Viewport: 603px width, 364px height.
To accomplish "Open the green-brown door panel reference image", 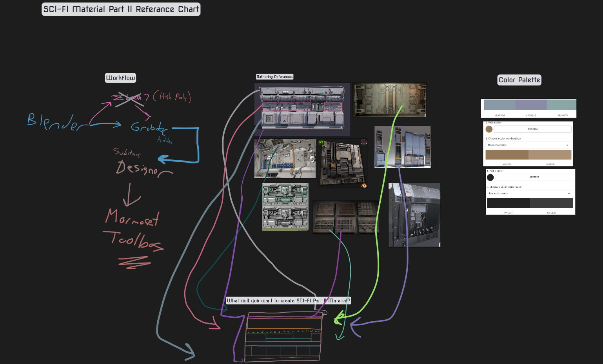I will tap(389, 100).
